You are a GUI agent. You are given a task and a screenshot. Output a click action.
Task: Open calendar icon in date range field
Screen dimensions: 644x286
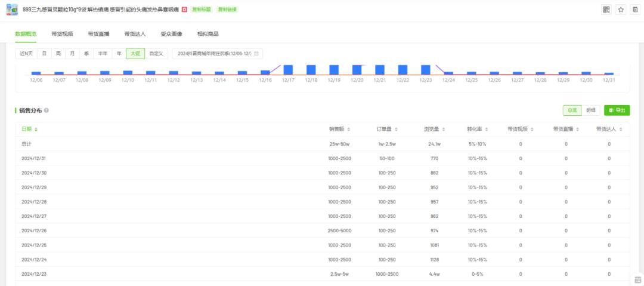(256, 54)
